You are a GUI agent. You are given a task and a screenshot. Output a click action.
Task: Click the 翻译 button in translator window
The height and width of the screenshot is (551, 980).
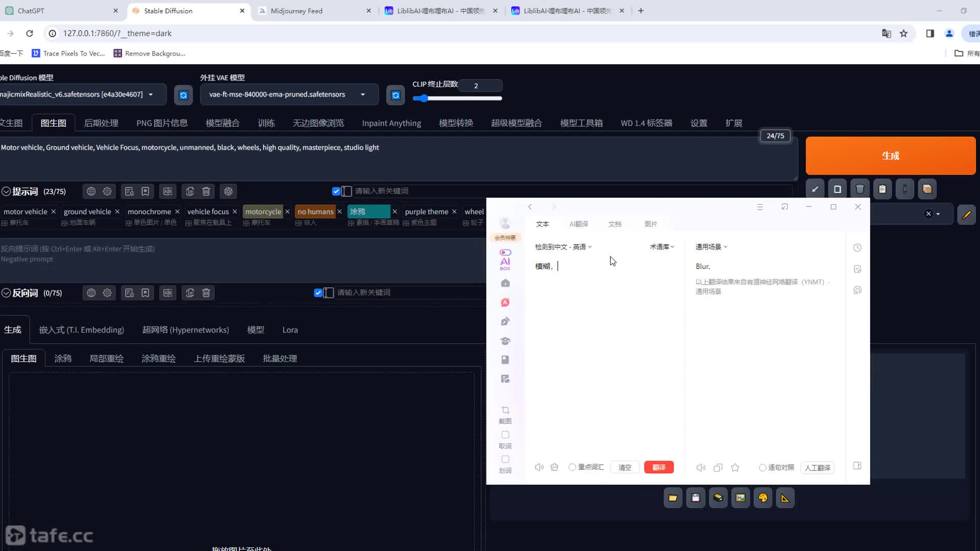659,467
